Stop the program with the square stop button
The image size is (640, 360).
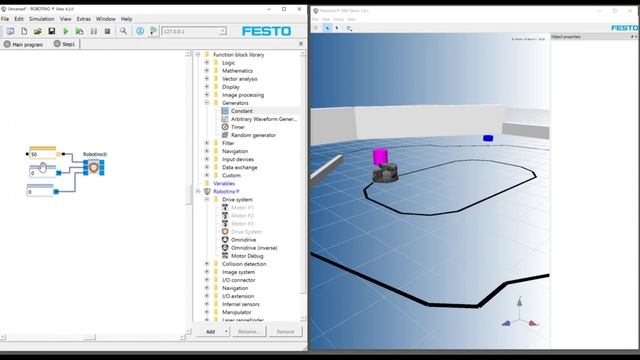click(x=107, y=31)
